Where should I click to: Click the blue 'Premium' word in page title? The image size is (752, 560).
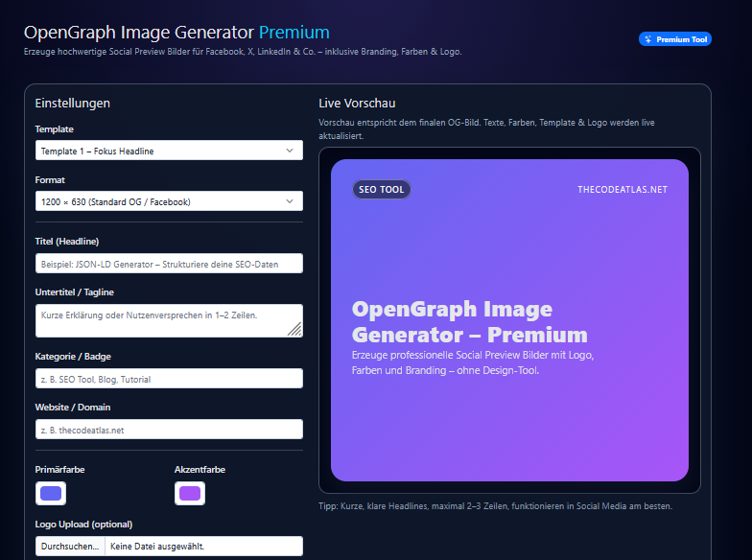coord(294,33)
